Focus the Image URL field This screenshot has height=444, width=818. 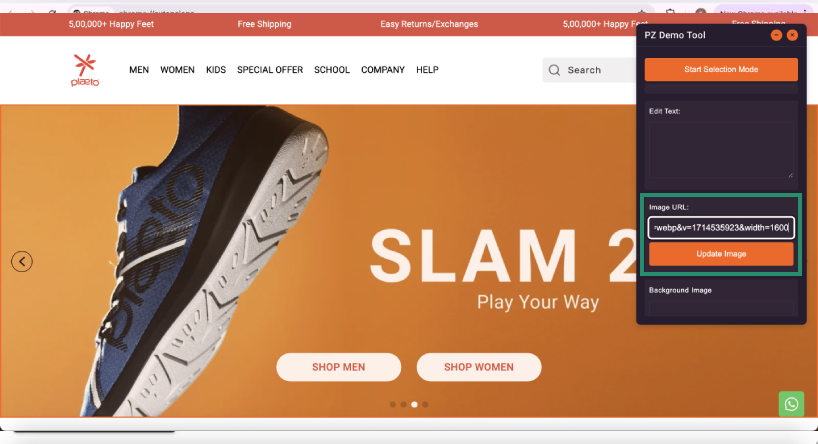[x=721, y=227]
